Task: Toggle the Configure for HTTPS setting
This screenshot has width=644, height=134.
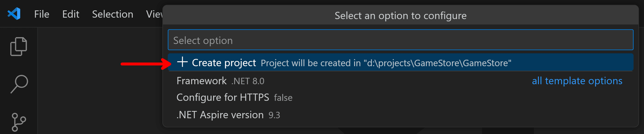Action: [400, 97]
